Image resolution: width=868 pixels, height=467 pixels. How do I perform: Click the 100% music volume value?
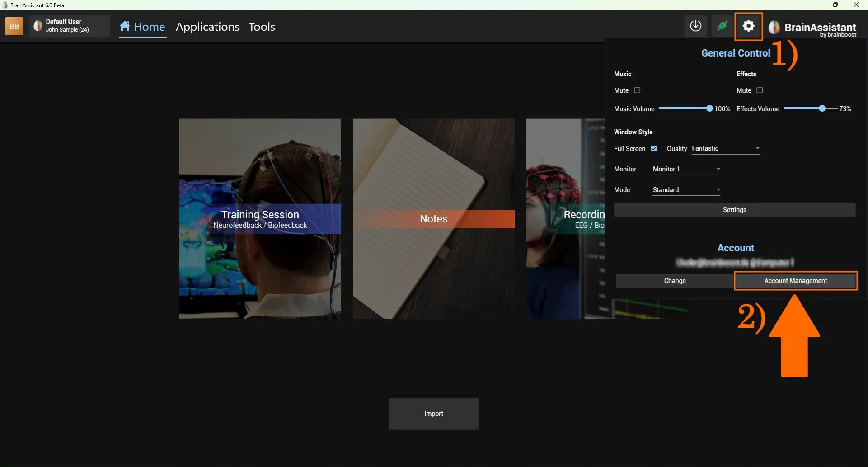tap(722, 109)
